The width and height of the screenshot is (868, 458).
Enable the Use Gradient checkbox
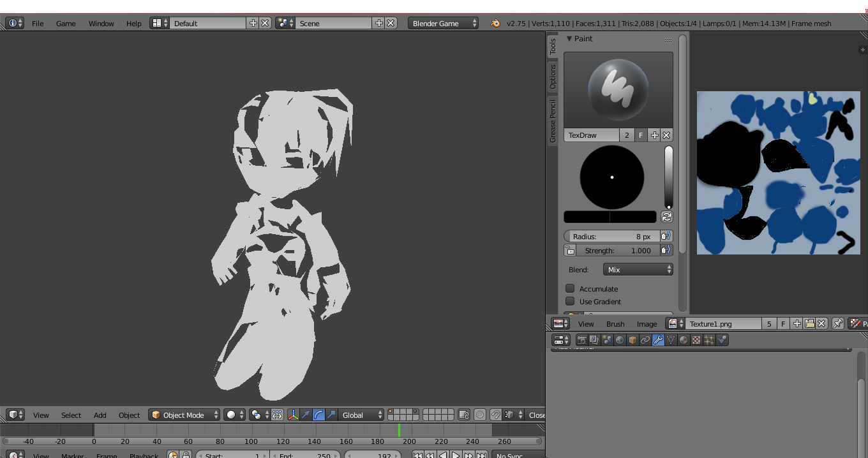click(570, 301)
